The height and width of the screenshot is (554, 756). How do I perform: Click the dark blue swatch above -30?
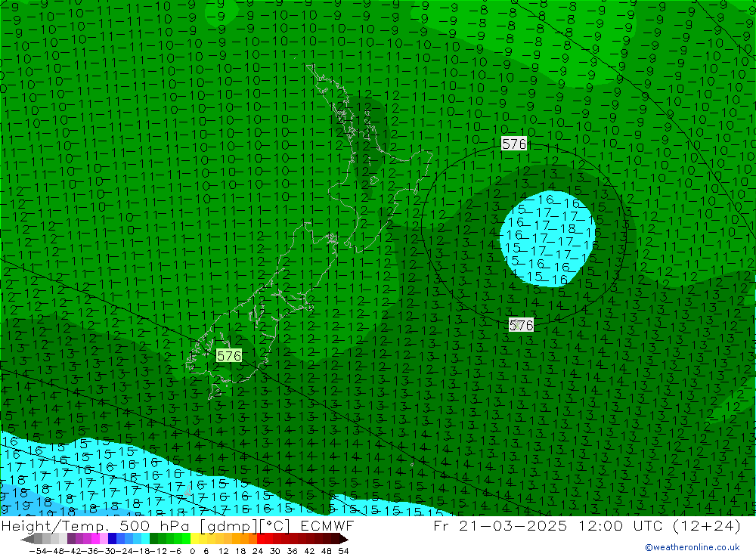point(112,539)
